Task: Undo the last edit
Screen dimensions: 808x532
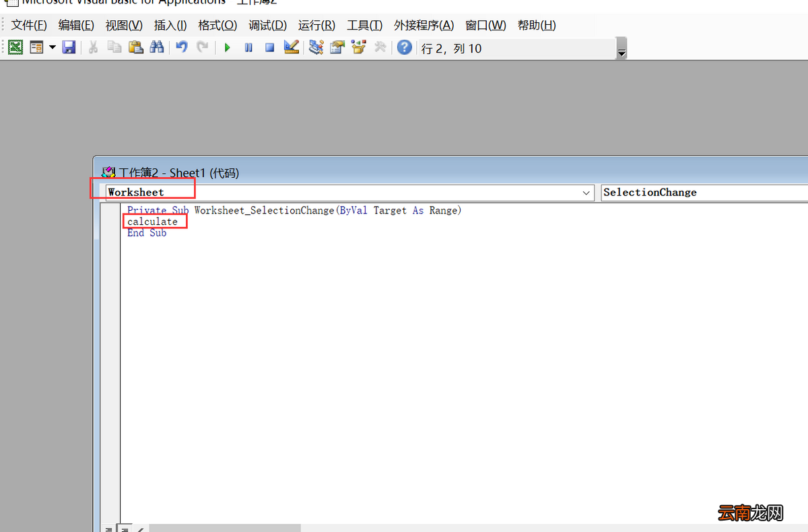Action: [x=181, y=47]
